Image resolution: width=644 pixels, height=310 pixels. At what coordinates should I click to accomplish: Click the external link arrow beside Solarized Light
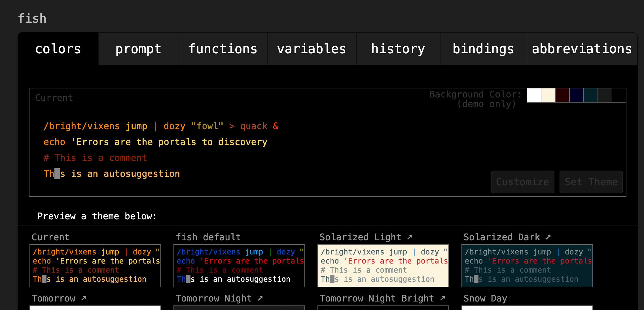coord(410,237)
